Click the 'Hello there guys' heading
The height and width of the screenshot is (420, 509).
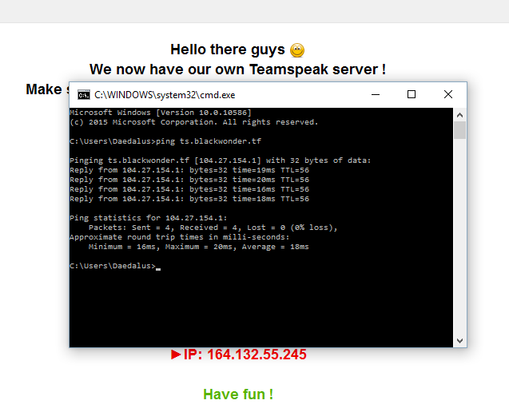tap(228, 50)
